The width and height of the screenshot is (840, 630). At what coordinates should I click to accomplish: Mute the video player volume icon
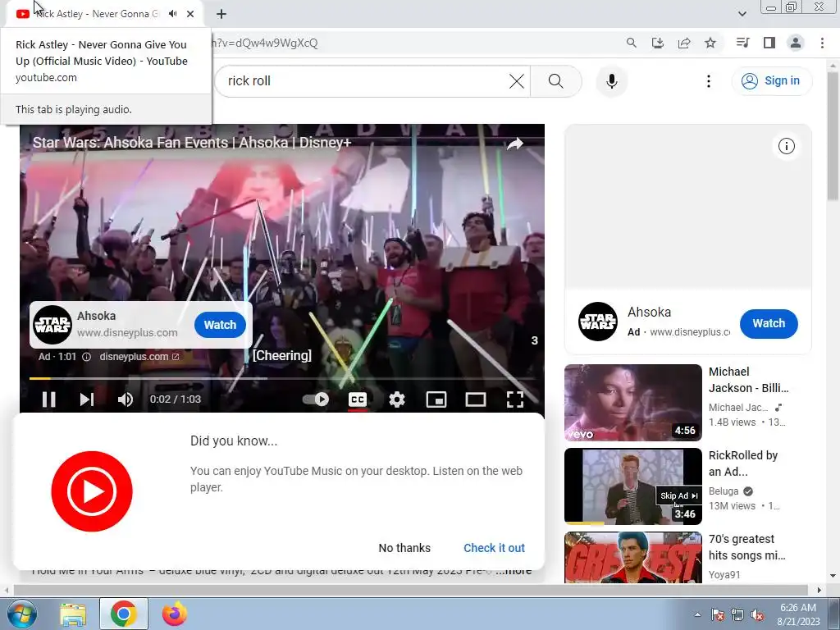click(125, 399)
